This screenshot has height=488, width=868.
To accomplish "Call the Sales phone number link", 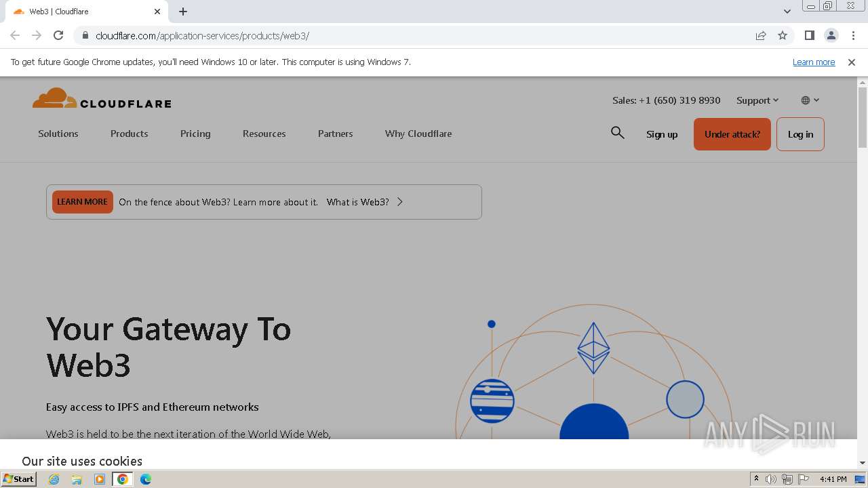I will 667,100.
